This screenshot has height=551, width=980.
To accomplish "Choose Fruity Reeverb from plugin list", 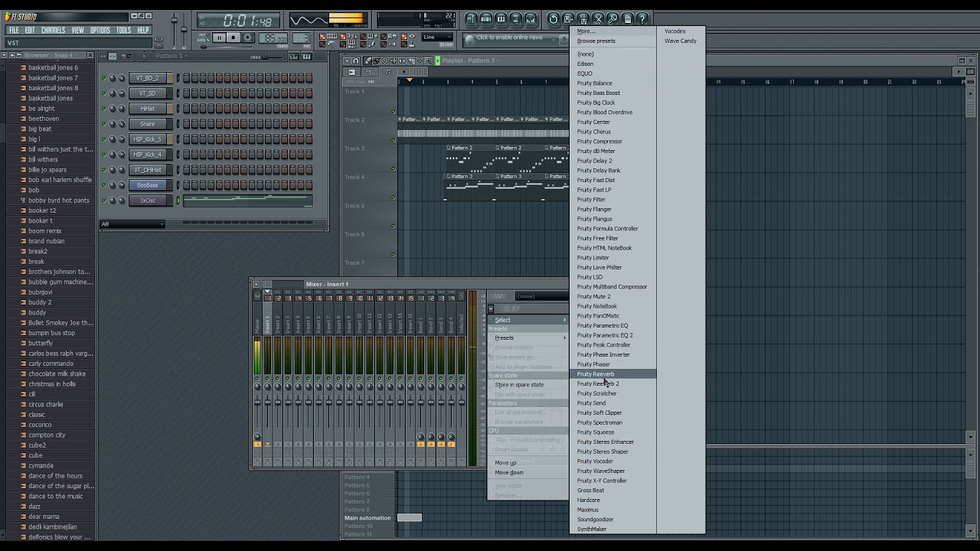I will coord(612,374).
